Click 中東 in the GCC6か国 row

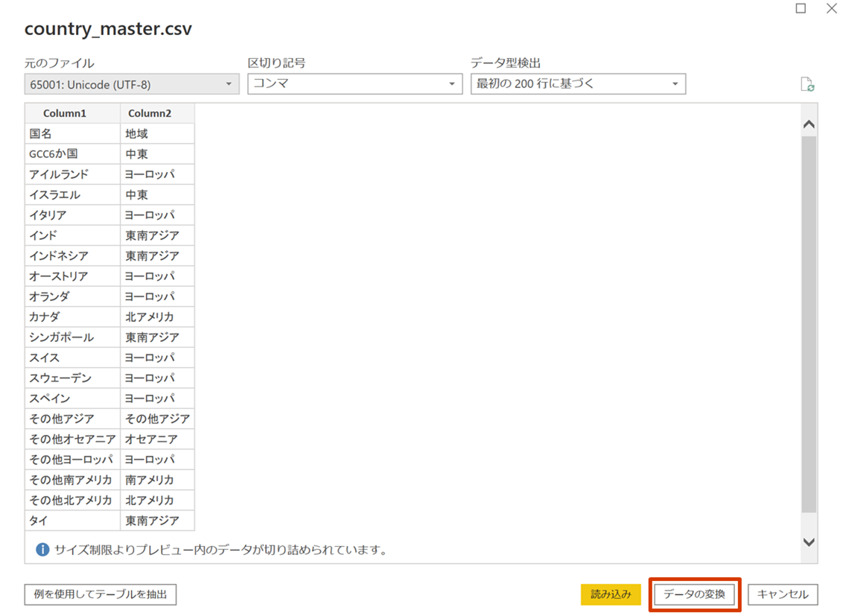point(158,154)
